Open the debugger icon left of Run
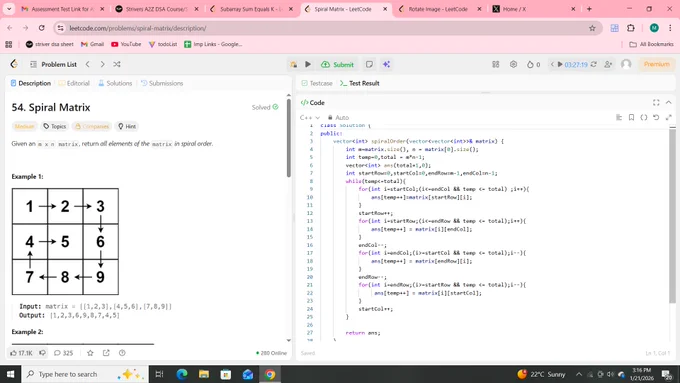This screenshot has width=680, height=383. pyautogui.click(x=294, y=64)
